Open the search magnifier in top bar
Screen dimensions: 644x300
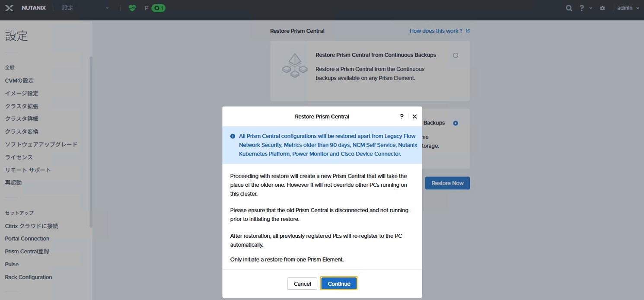pyautogui.click(x=569, y=8)
